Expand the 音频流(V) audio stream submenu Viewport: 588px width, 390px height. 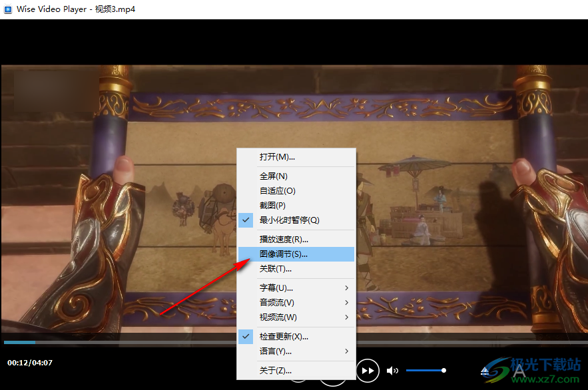pos(296,302)
